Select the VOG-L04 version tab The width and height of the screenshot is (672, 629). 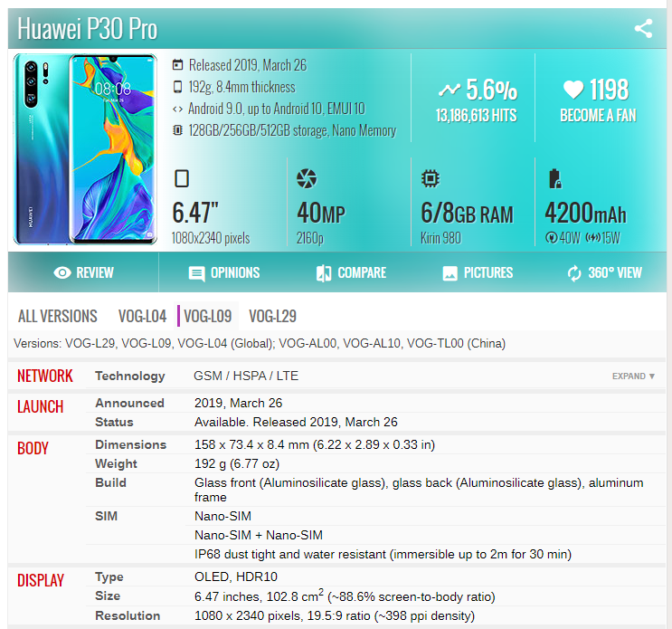pos(142,316)
